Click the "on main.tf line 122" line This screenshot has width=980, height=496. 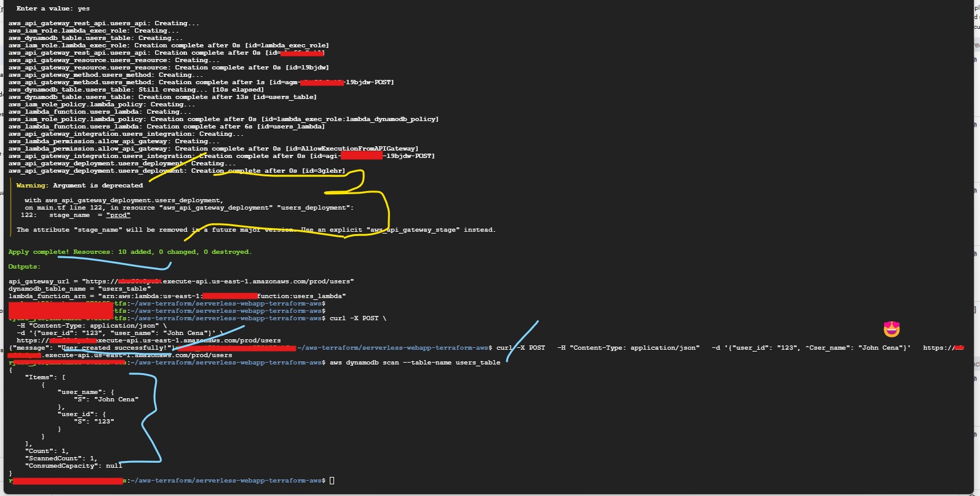point(189,208)
